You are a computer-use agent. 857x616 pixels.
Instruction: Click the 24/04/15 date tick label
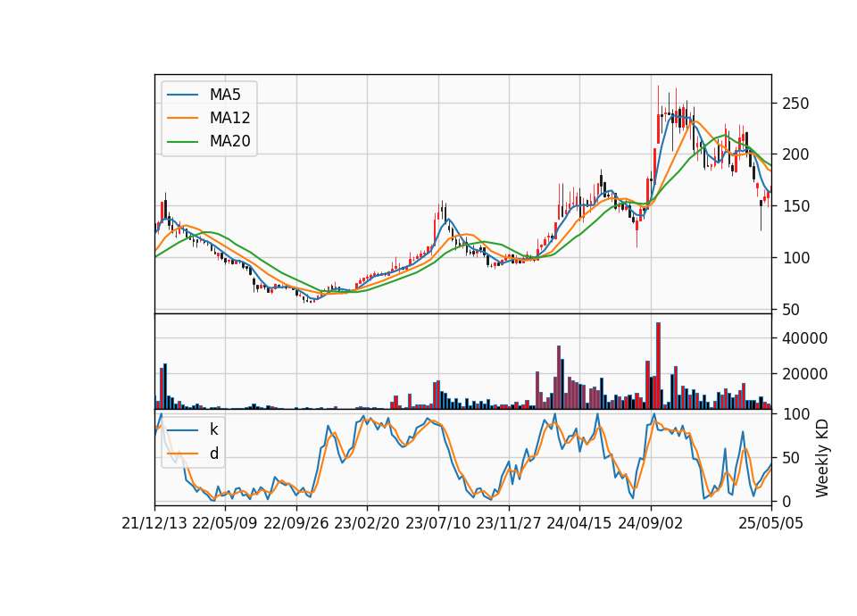coord(578,523)
